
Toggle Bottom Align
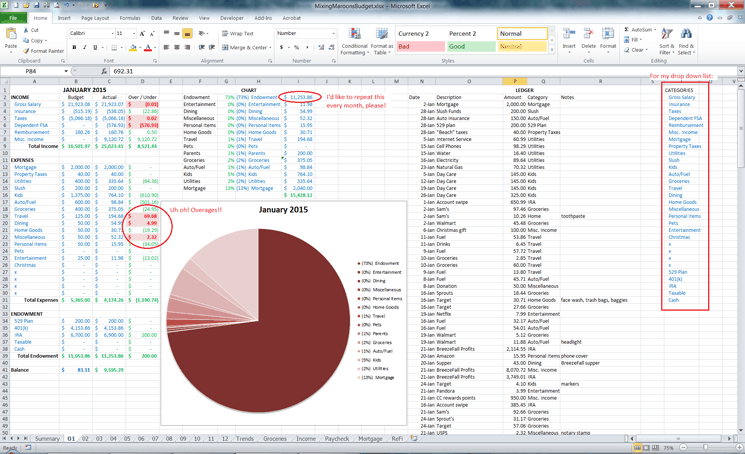tap(187, 33)
